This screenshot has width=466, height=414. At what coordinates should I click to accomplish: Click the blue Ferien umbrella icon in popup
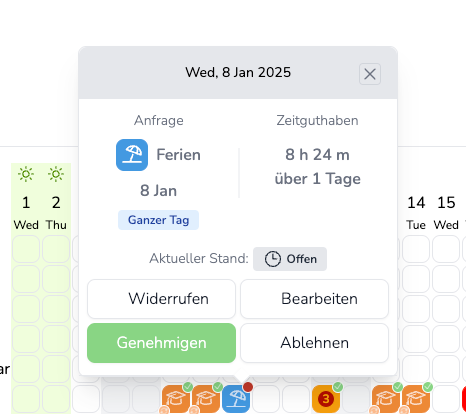[132, 155]
